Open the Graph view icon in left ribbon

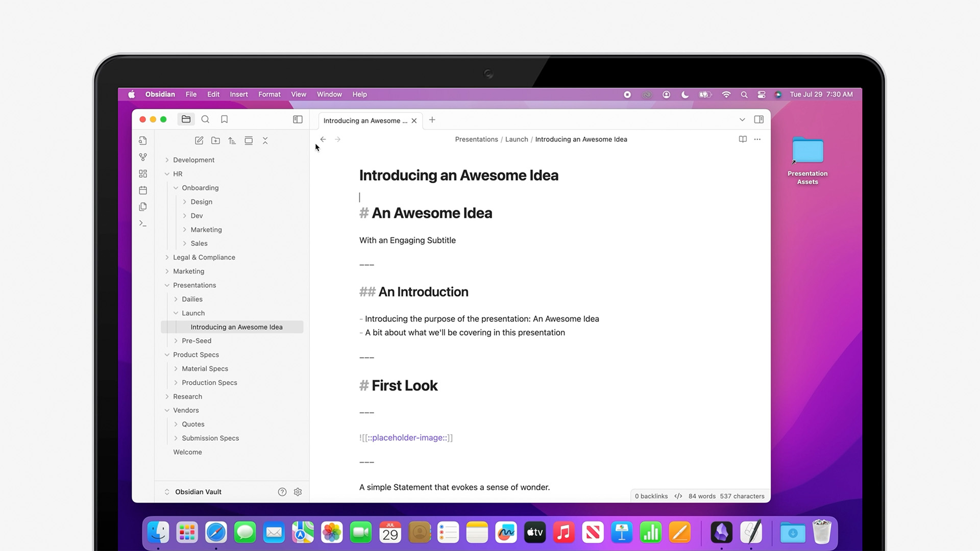click(143, 157)
